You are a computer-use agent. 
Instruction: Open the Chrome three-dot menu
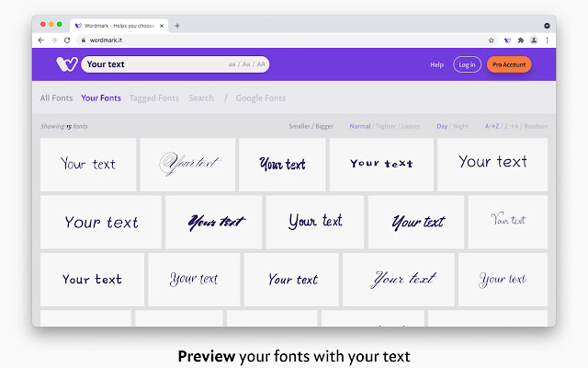click(548, 40)
